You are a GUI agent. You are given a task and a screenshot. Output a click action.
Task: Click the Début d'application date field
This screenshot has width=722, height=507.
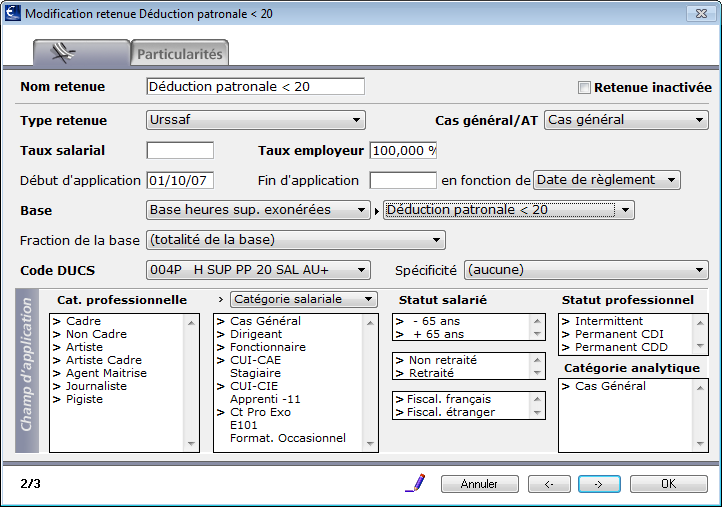[x=180, y=181]
